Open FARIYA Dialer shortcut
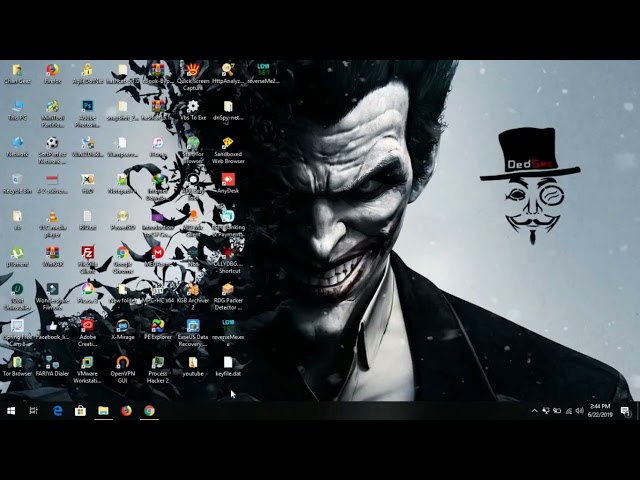Viewport: 640px width, 480px height. pyautogui.click(x=52, y=366)
